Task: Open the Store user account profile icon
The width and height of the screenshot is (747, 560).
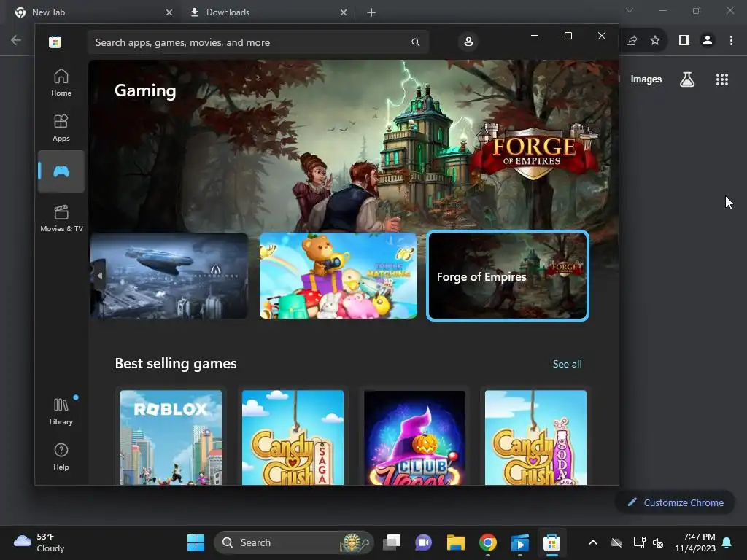Action: pyautogui.click(x=468, y=42)
